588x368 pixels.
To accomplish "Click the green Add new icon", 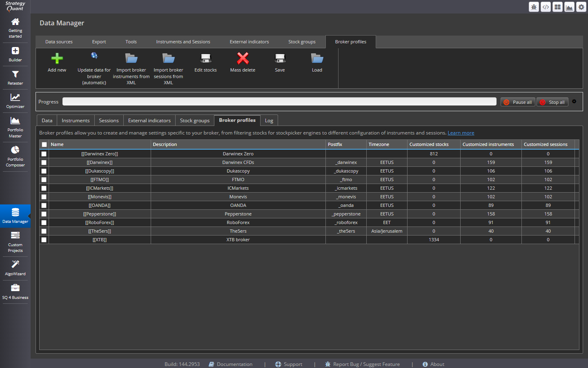I will [x=57, y=58].
